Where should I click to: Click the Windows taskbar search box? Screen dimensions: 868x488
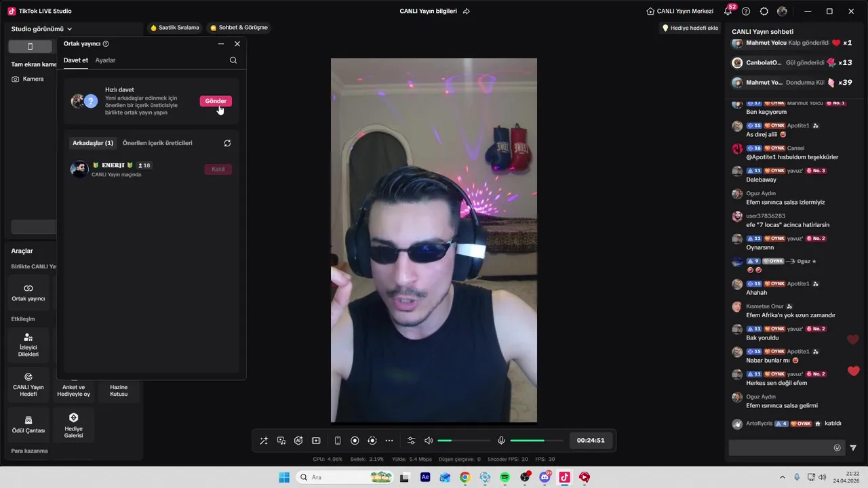(345, 477)
